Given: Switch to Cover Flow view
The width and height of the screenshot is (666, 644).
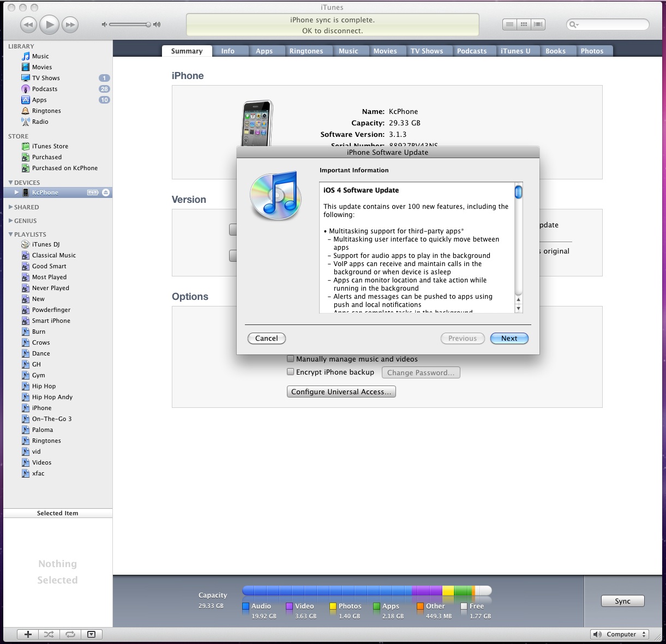Looking at the screenshot, I should pos(538,25).
